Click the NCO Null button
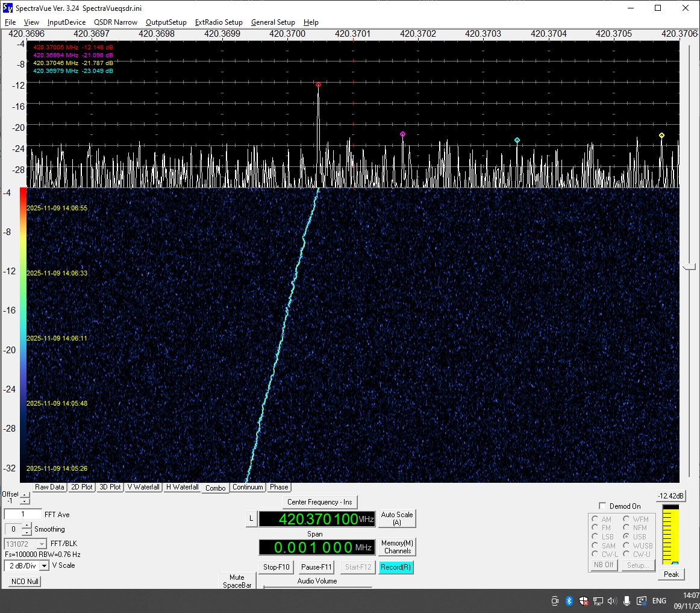 (x=24, y=581)
